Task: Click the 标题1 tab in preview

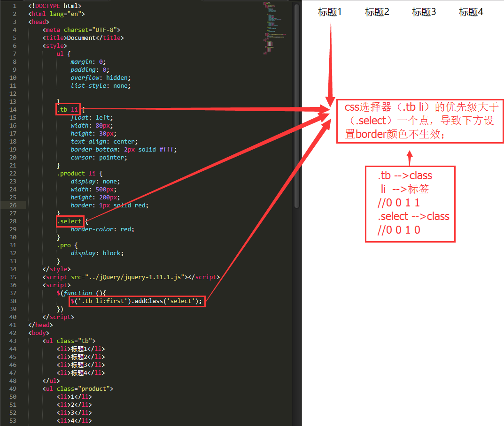Action: [x=329, y=12]
